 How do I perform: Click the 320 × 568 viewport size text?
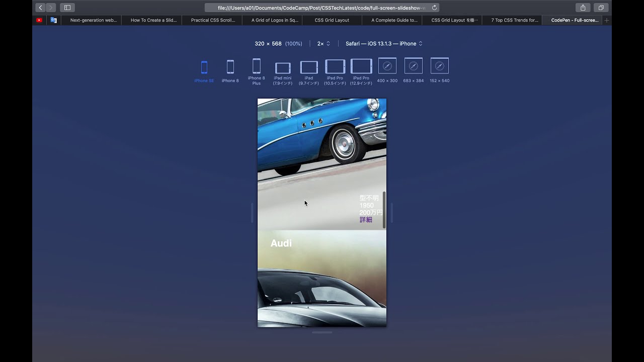point(268,44)
